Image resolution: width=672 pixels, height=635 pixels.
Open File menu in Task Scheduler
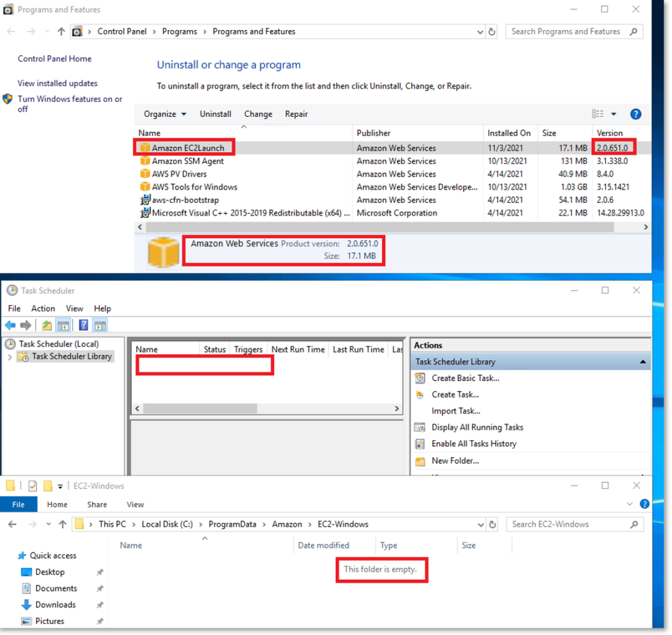pos(14,308)
